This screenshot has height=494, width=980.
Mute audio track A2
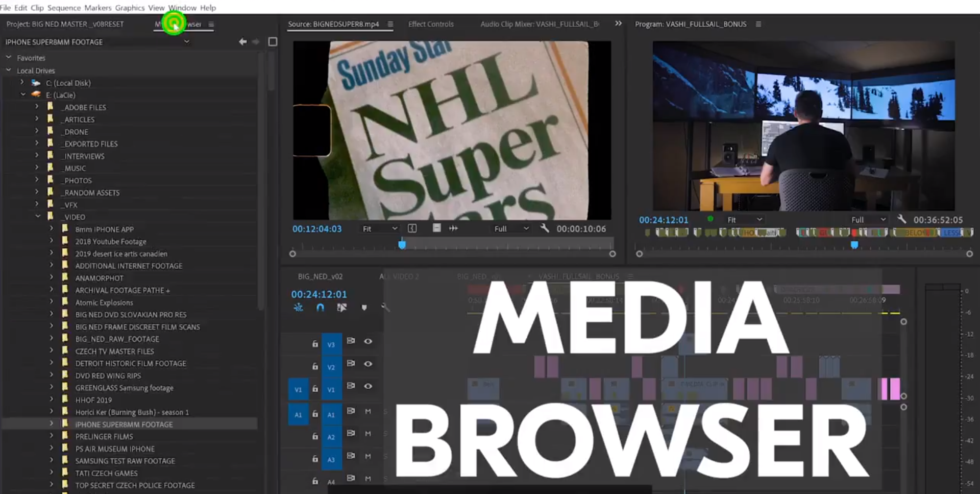[368, 434]
